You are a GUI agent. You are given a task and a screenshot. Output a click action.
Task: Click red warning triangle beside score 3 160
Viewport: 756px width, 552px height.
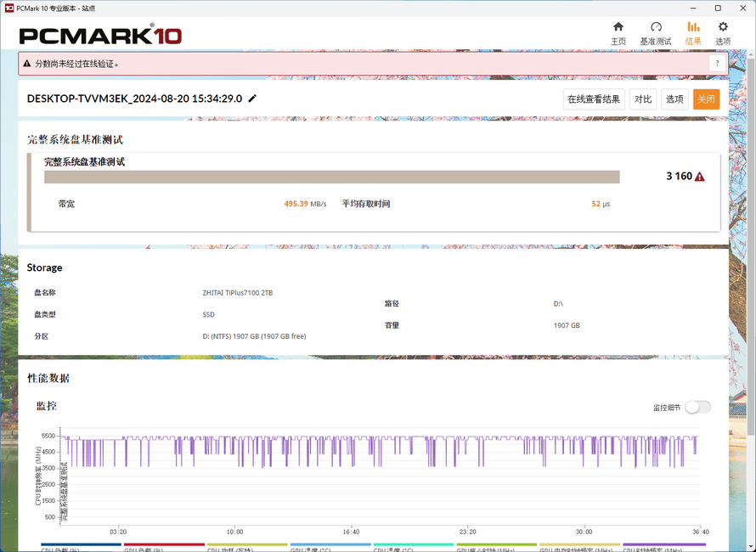pyautogui.click(x=700, y=177)
